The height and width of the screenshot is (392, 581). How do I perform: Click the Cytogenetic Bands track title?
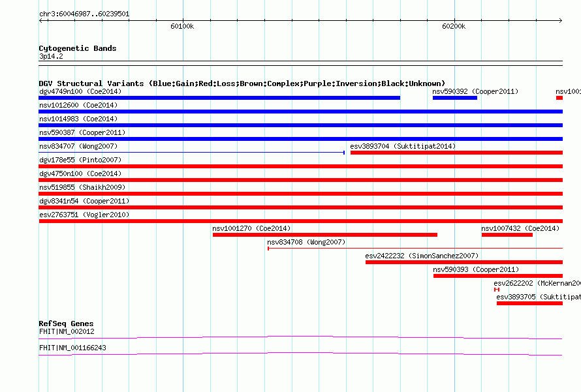(78, 48)
